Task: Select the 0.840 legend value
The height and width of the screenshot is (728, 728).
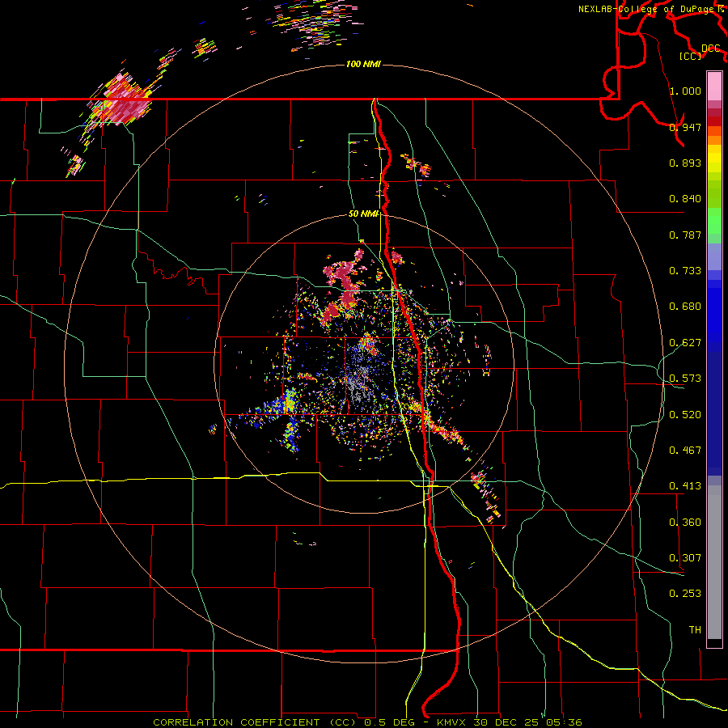Action: coord(685,199)
